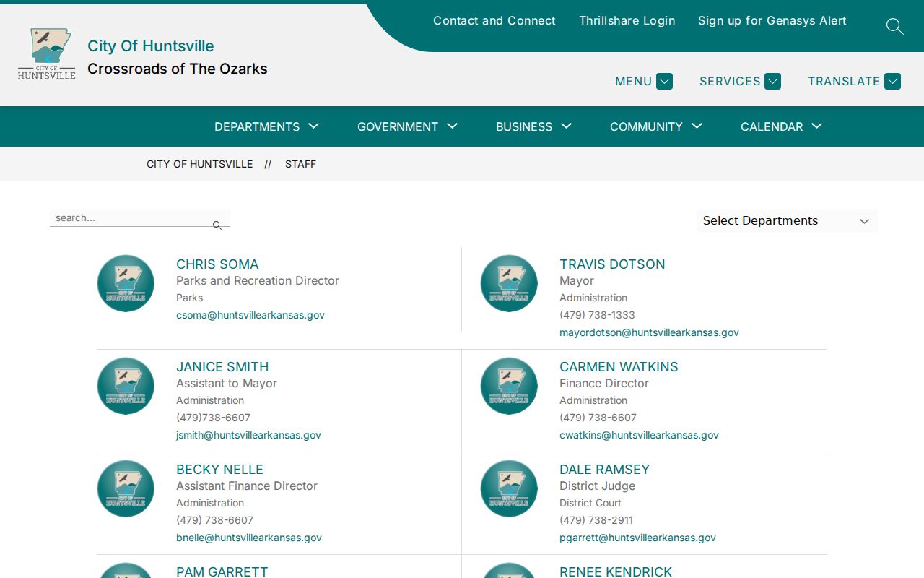Image resolution: width=924 pixels, height=578 pixels.
Task: Open the CALENDAR navigation menu
Action: point(782,126)
